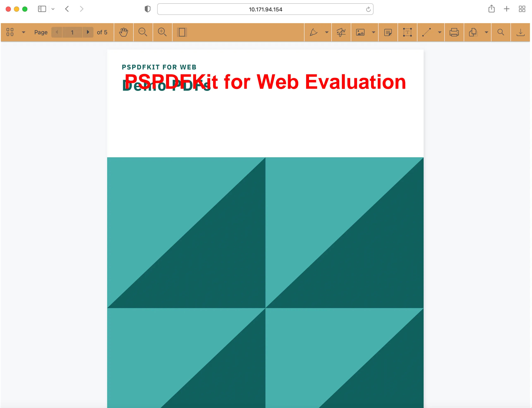Open the highlighter tool dropdown
Viewport: 532px width, 408px height.
[x=327, y=32]
